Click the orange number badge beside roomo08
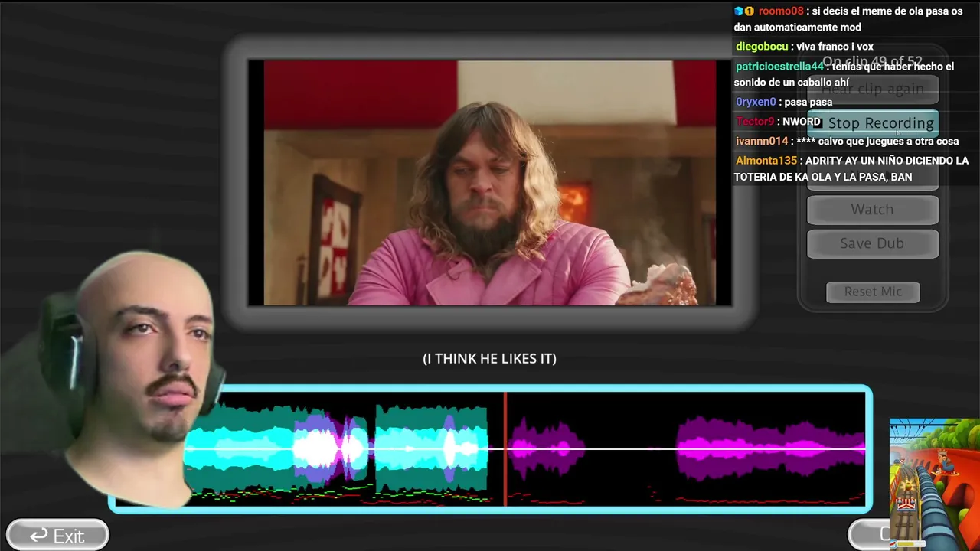 click(750, 11)
